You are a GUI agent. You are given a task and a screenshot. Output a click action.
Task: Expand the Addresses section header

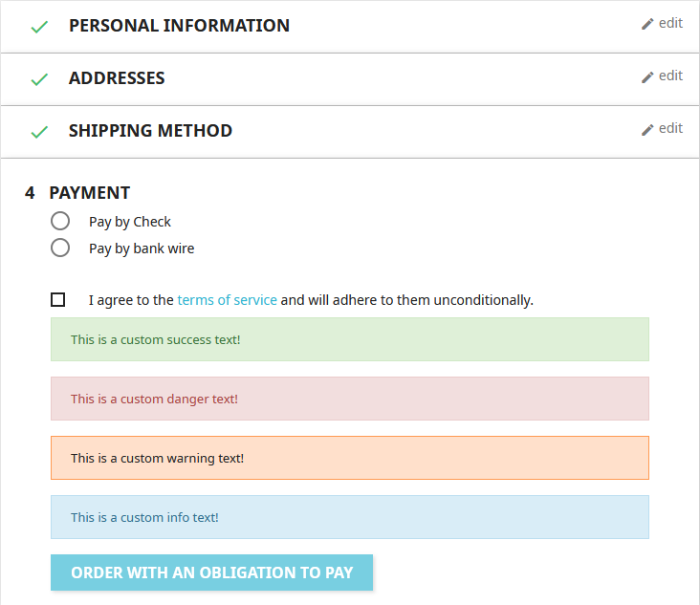click(x=117, y=78)
